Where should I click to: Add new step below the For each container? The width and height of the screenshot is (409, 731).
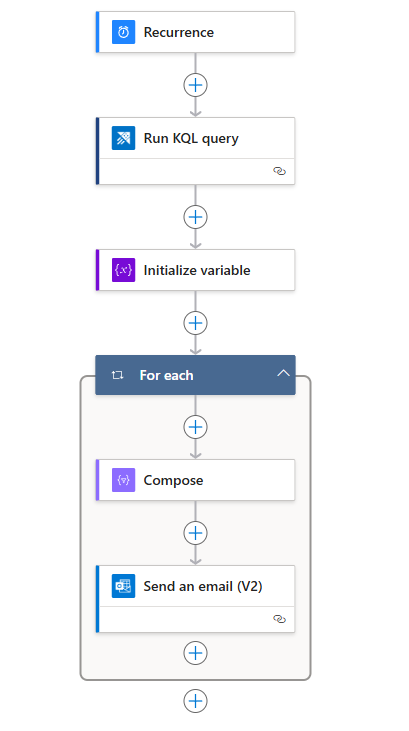[195, 701]
